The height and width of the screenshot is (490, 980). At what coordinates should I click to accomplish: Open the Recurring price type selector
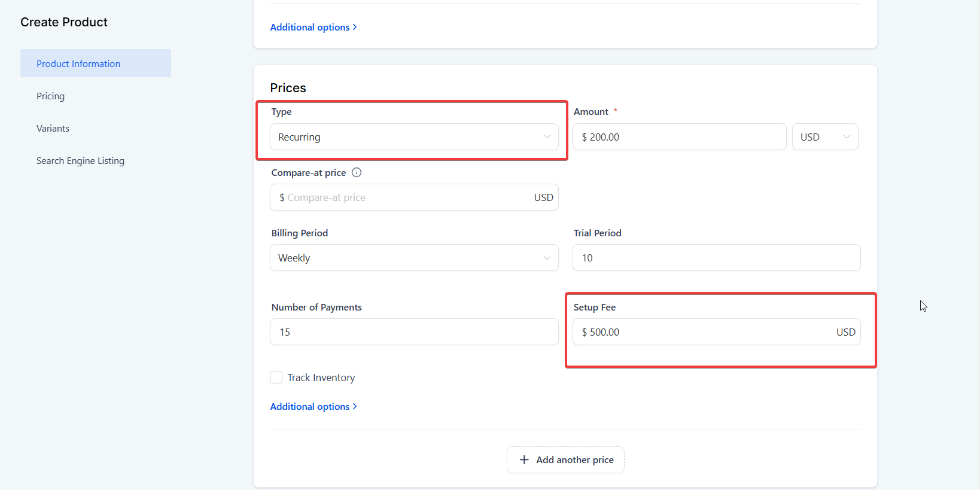[413, 137]
